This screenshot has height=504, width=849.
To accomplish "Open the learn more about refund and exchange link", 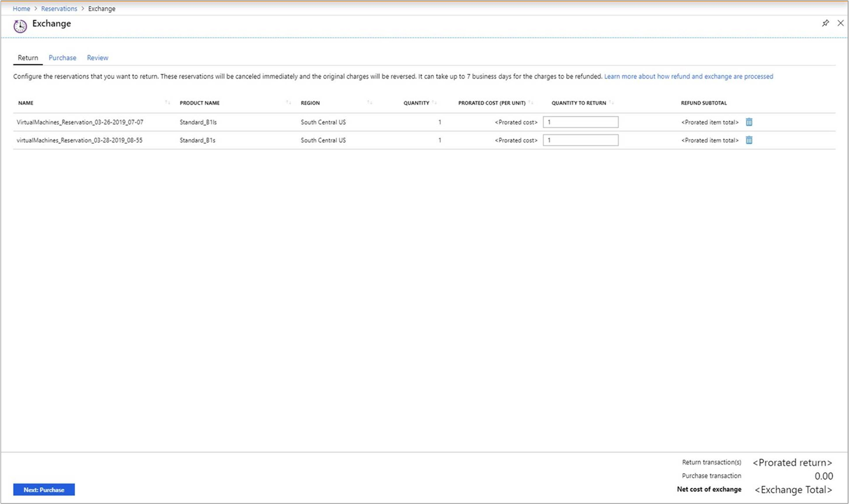I will tap(688, 76).
